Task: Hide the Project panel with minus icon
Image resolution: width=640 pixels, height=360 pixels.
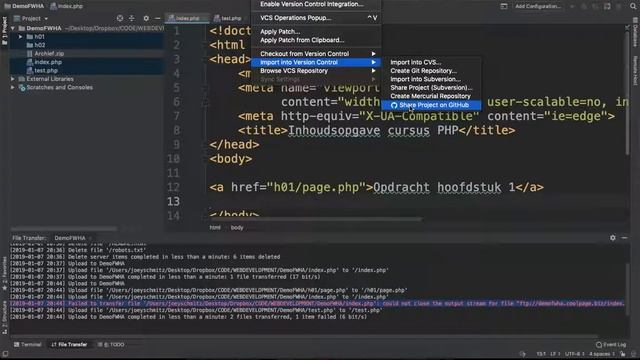Action: point(158,18)
